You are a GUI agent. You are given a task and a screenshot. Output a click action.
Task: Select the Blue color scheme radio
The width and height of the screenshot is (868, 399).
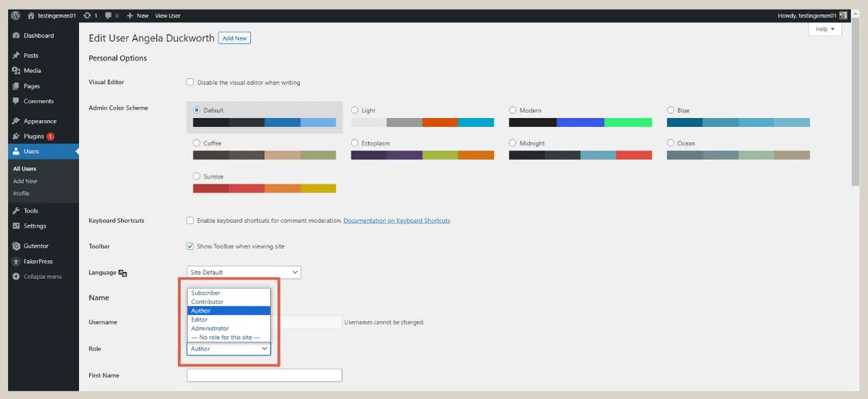click(x=670, y=110)
